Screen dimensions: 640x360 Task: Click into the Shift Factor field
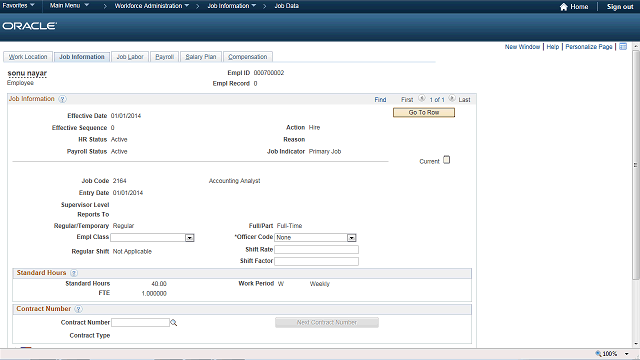coord(316,261)
